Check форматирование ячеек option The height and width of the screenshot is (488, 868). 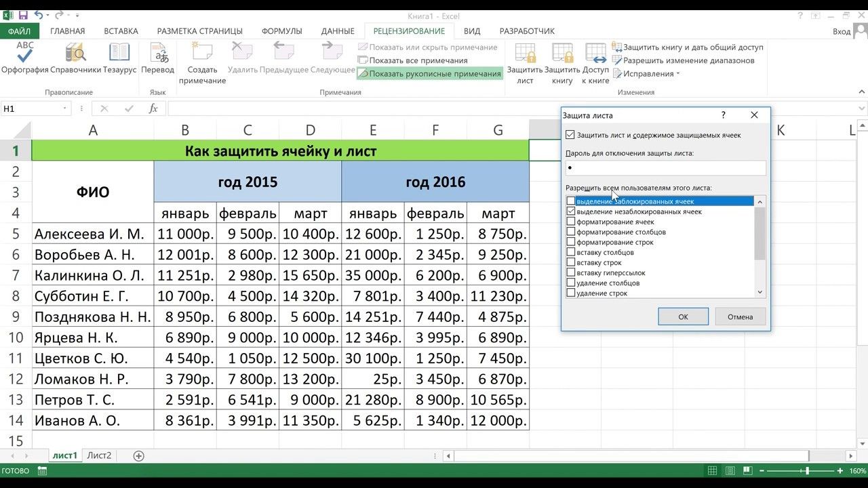570,222
